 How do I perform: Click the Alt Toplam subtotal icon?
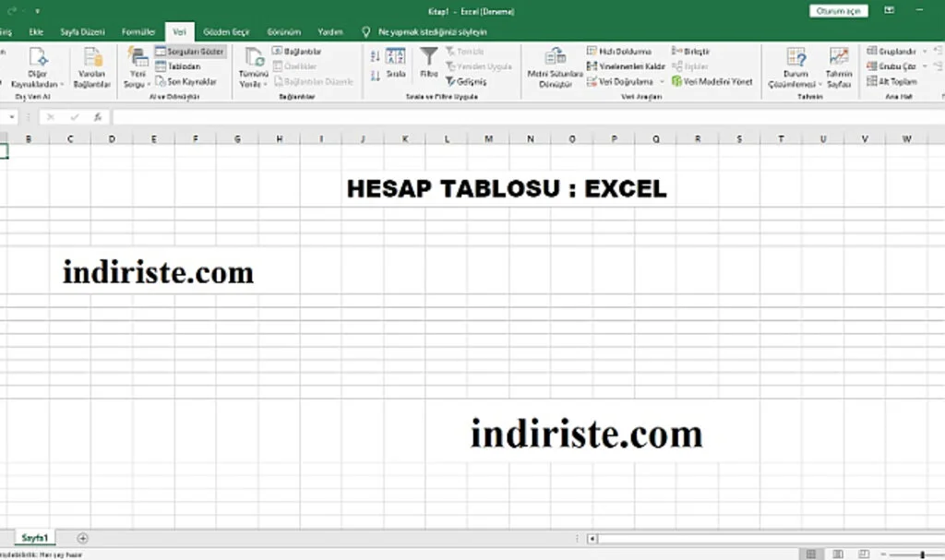(x=871, y=81)
